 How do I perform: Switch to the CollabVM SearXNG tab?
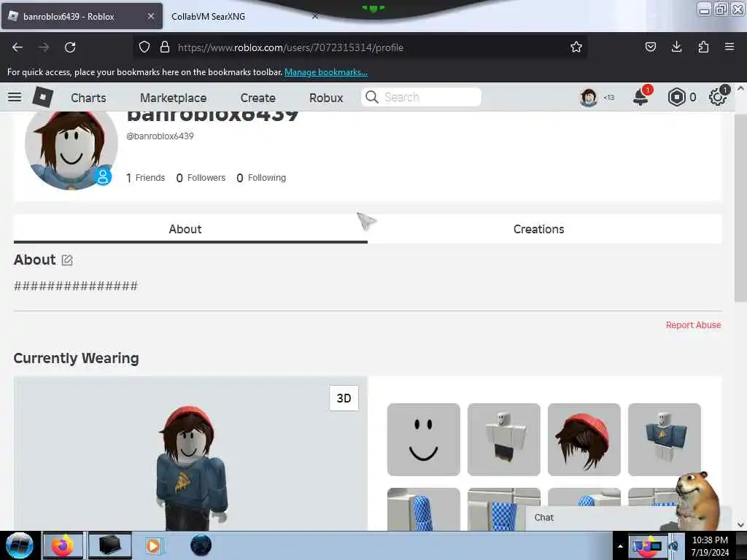pos(208,16)
